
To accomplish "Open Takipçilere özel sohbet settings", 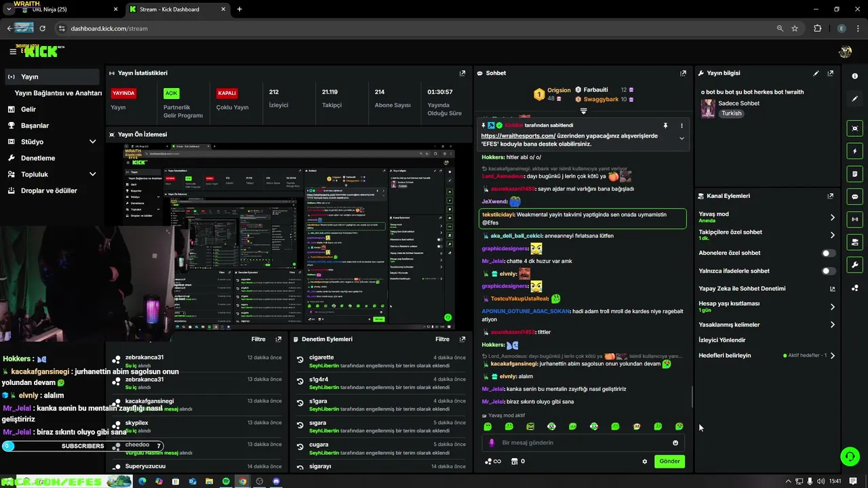I will pyautogui.click(x=767, y=235).
